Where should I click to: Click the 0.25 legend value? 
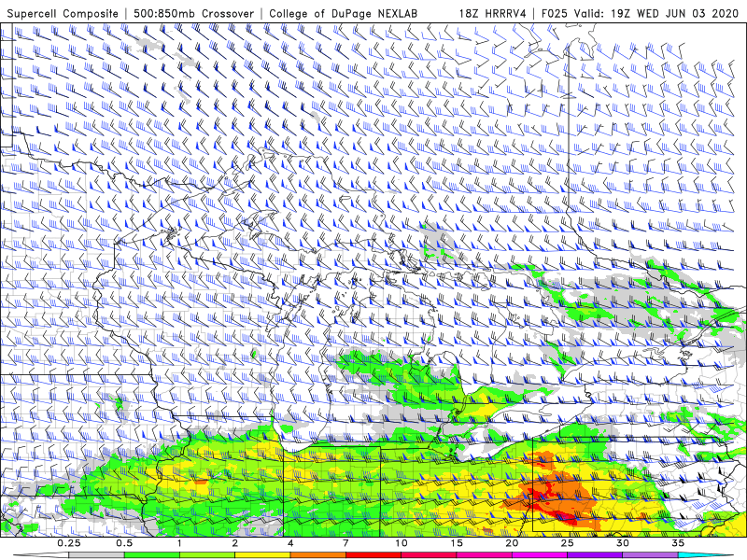(x=69, y=543)
